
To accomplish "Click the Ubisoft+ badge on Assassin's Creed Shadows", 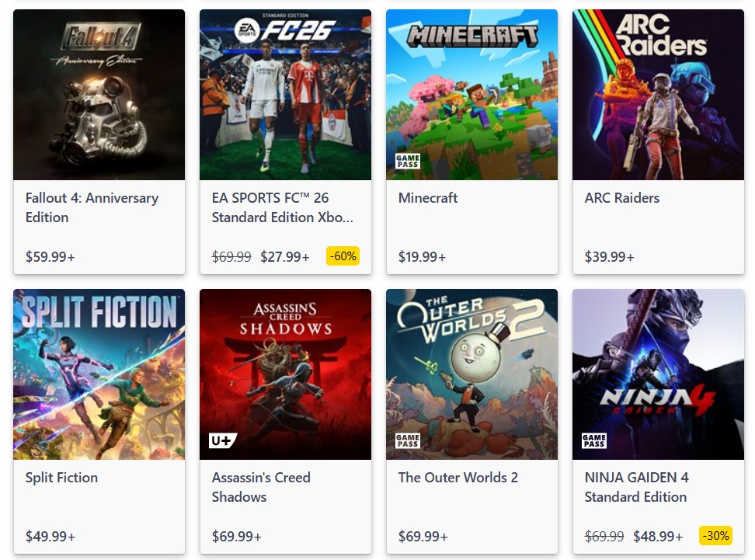I will [x=223, y=440].
